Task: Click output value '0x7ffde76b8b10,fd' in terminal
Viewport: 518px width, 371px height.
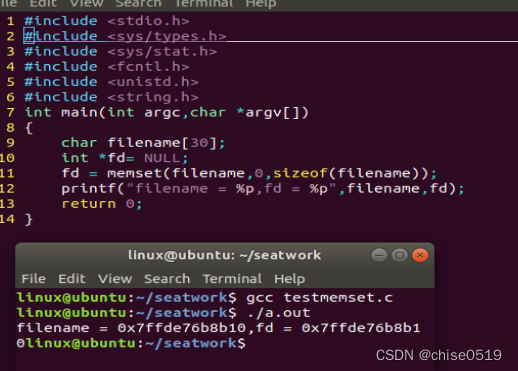Action: (195, 328)
